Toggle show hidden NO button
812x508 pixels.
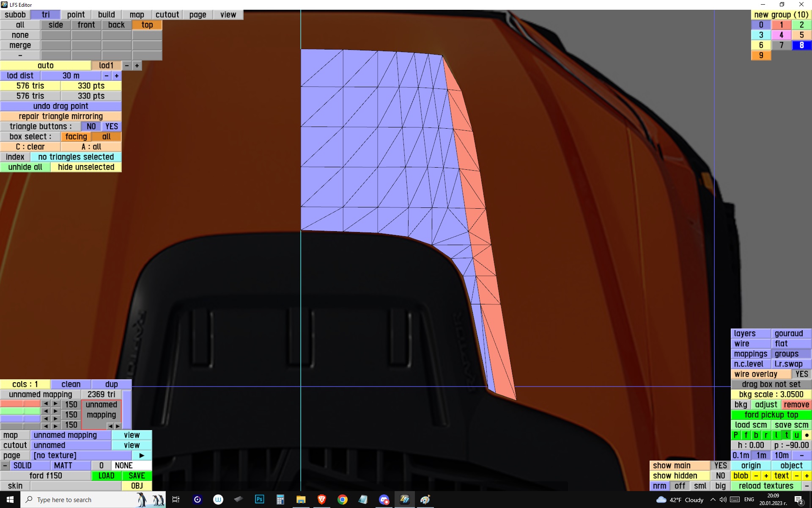point(720,476)
